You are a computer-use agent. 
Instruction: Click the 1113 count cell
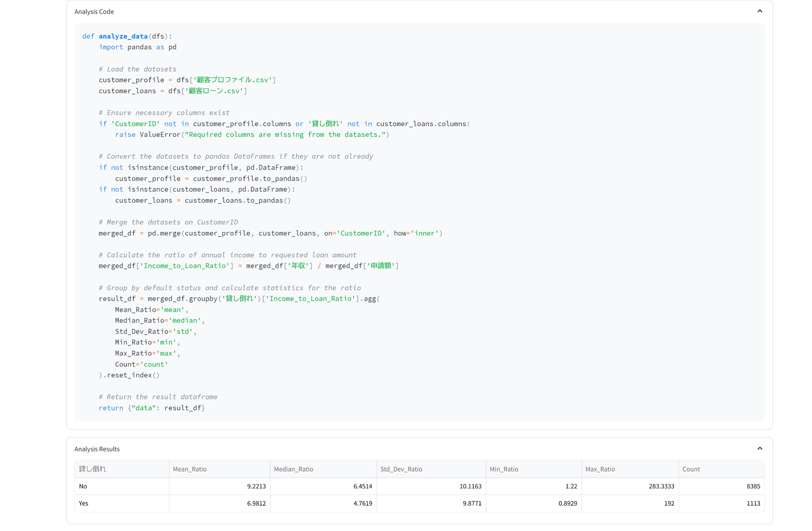coord(753,503)
